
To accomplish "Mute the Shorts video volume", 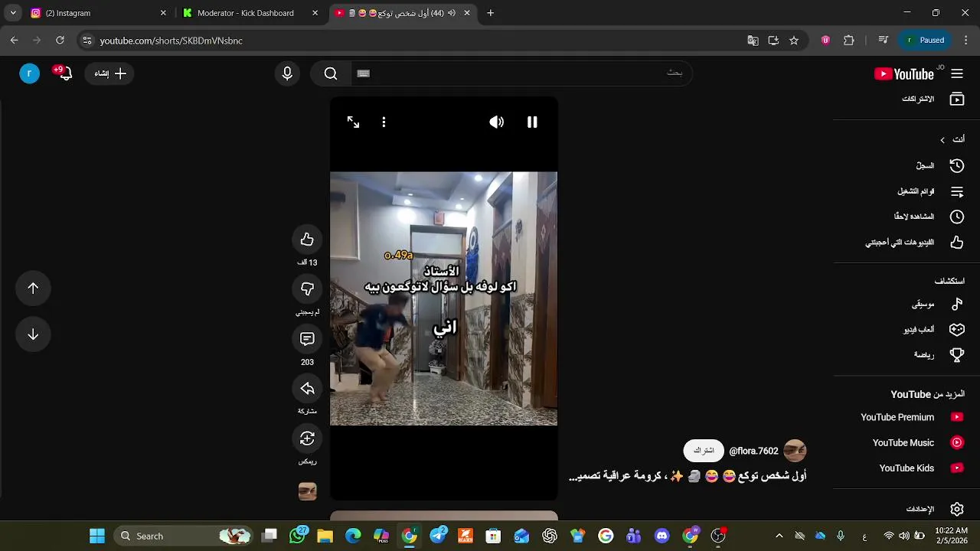I will pyautogui.click(x=497, y=122).
